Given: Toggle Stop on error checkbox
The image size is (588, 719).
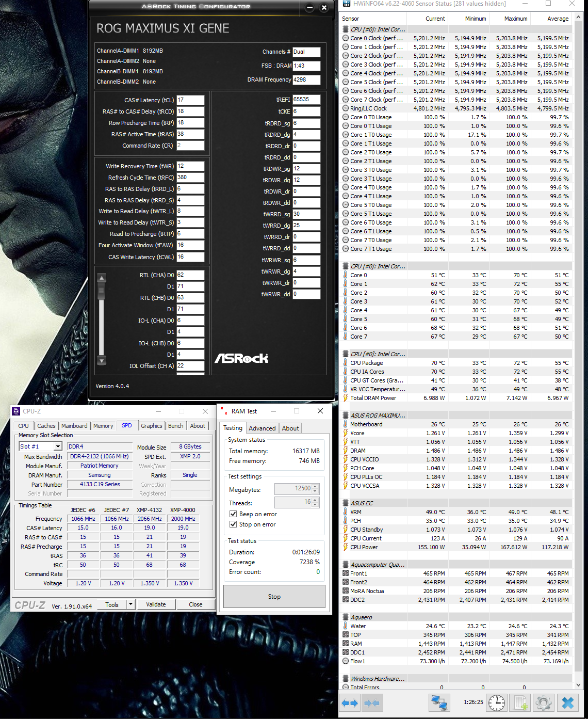Looking at the screenshot, I should [233, 524].
